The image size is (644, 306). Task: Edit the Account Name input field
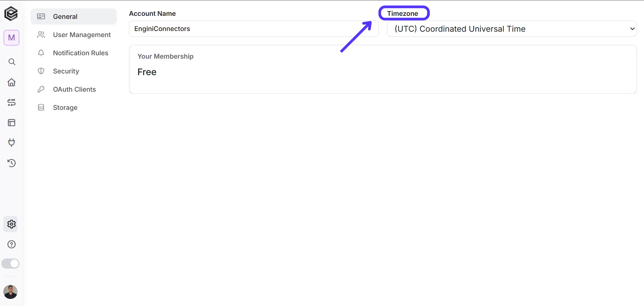[x=254, y=29]
